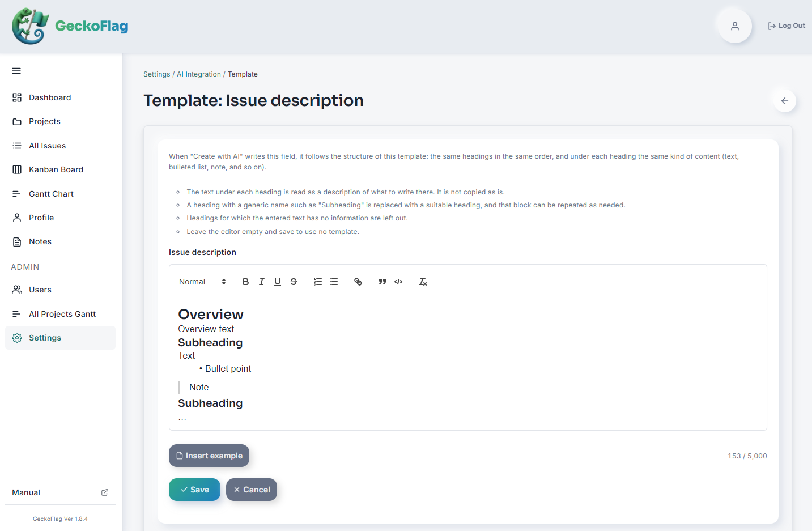
Task: Open All Projects Gantt
Action: [60, 314]
